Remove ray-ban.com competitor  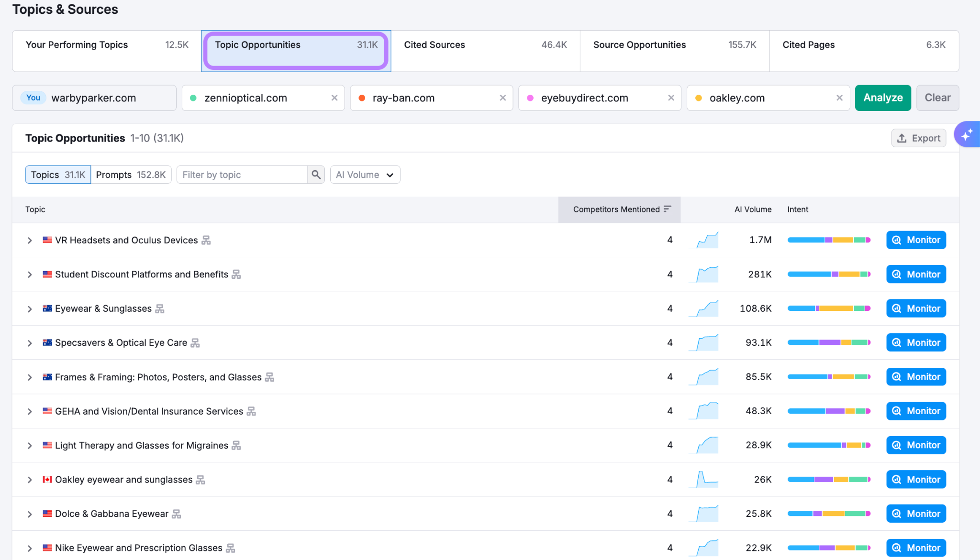click(x=503, y=98)
